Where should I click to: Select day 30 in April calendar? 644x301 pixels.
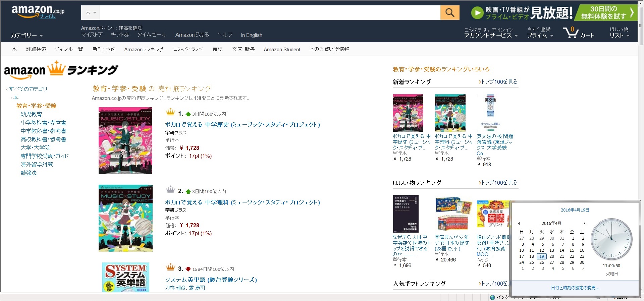[x=582, y=262]
